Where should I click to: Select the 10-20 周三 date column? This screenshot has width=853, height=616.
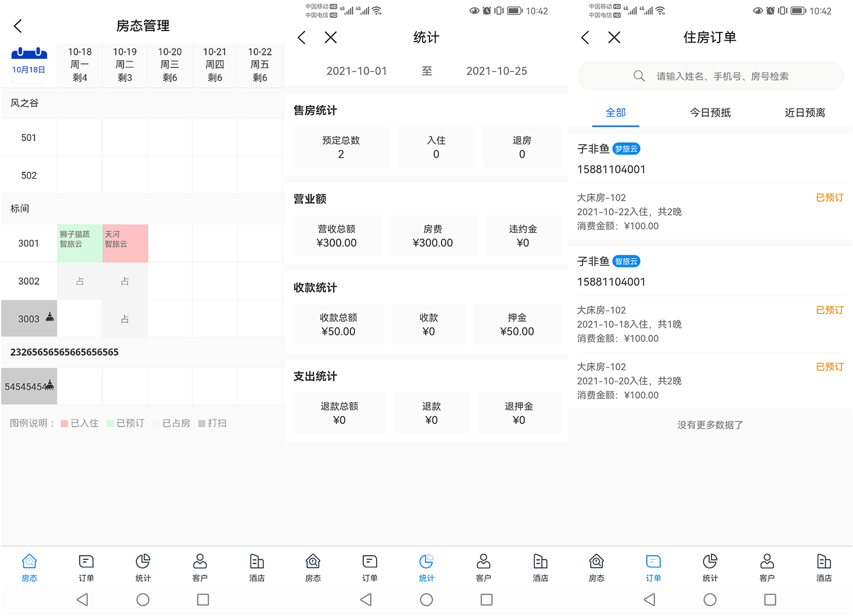[x=170, y=65]
